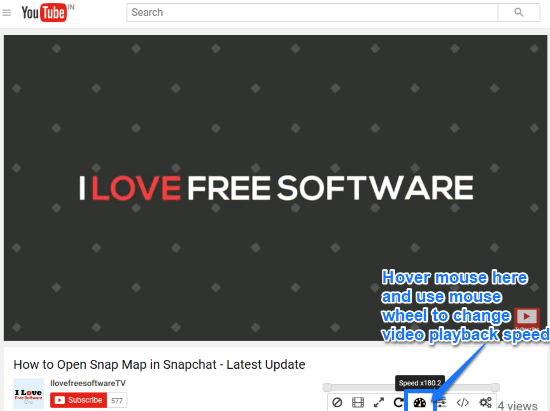Screen dimensions: 550x411
Task: Click the magnifier search button
Action: click(519, 13)
